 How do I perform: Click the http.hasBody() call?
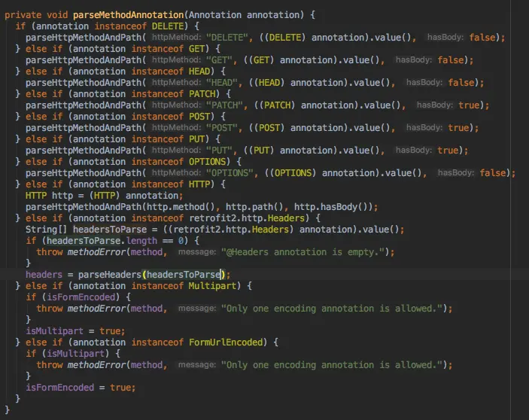(330, 207)
